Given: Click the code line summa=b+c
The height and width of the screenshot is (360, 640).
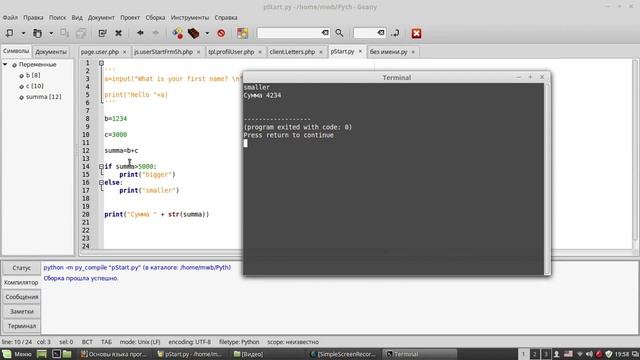Looking at the screenshot, I should [121, 151].
